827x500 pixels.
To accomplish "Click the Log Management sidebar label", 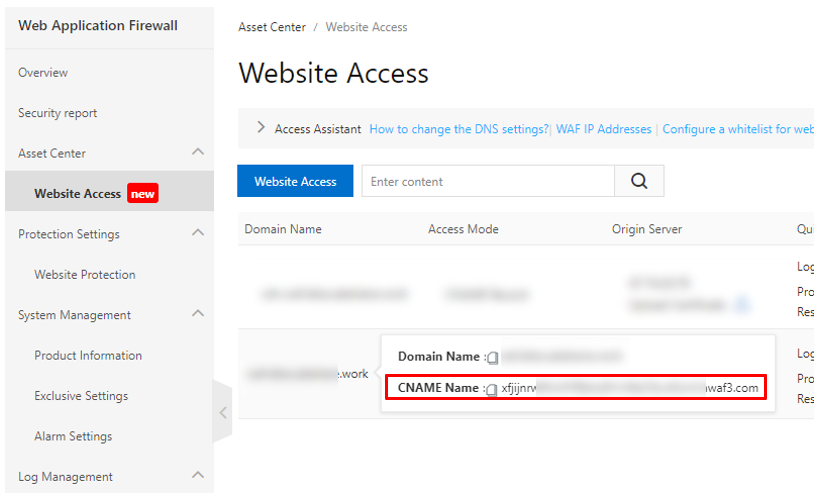I will (65, 477).
